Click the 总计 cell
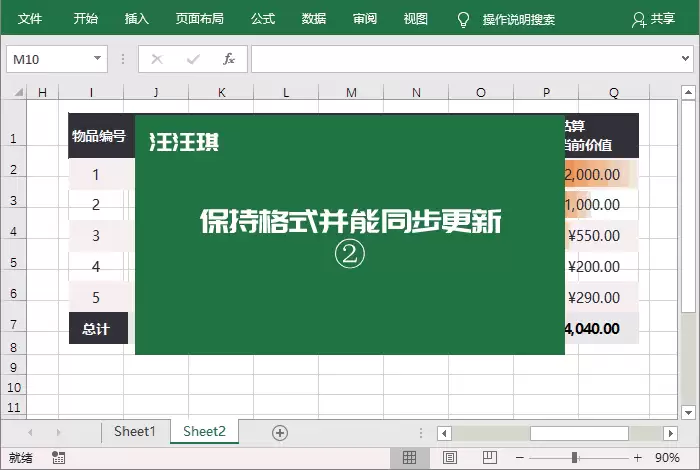700x470 pixels. (x=99, y=329)
